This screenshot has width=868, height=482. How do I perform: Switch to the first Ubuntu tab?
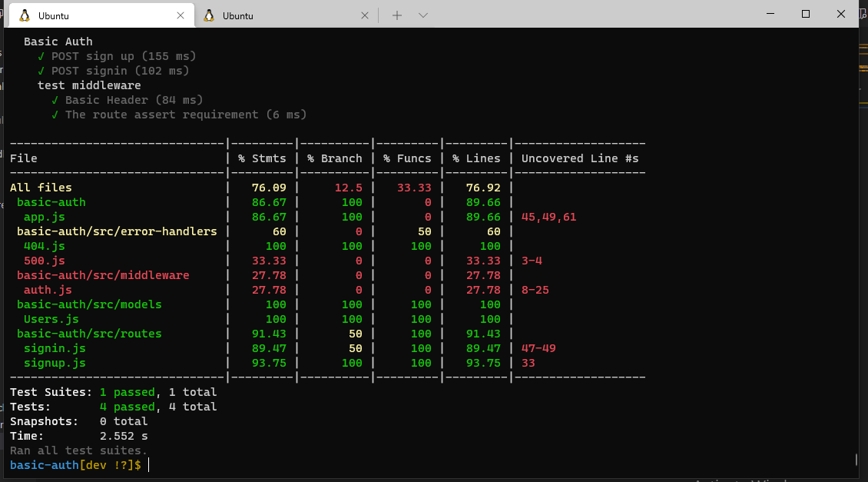tap(101, 15)
